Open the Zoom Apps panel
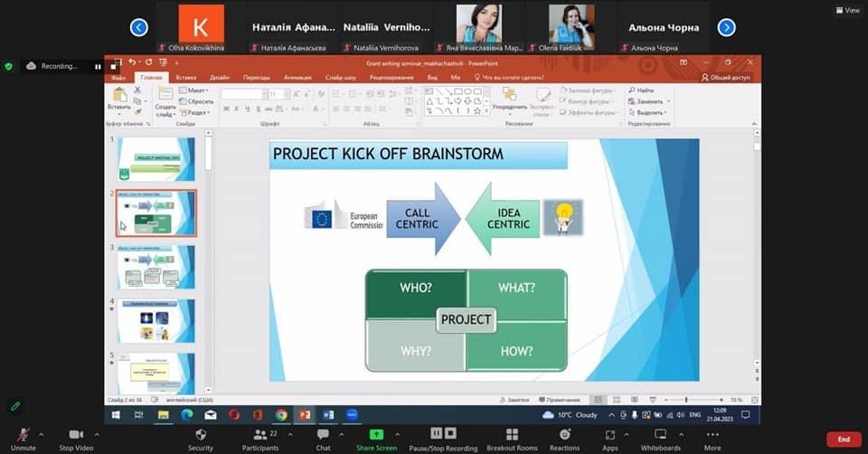This screenshot has height=454, width=868. coord(609,436)
